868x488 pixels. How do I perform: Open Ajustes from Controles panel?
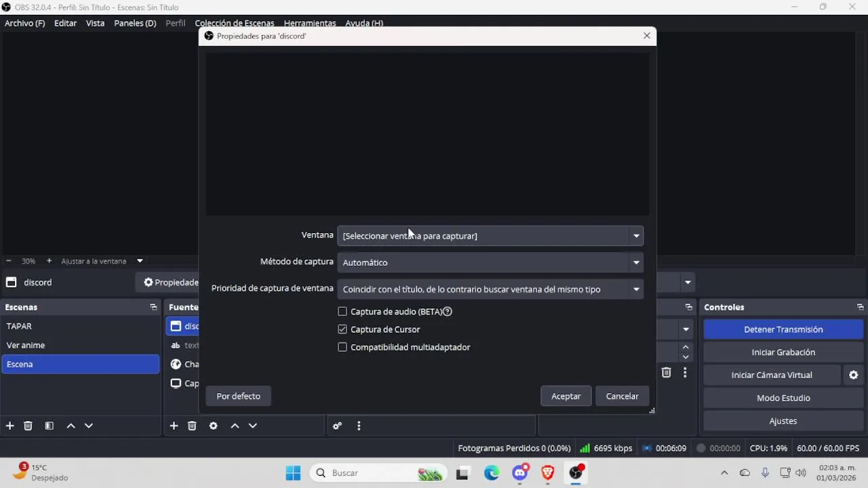click(783, 421)
